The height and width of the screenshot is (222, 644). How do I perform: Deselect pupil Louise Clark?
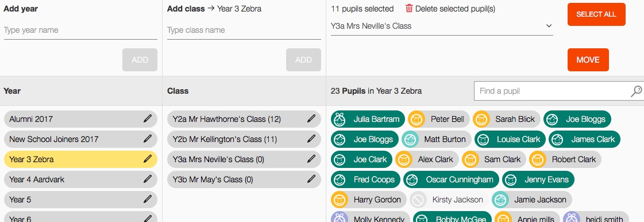(510, 139)
